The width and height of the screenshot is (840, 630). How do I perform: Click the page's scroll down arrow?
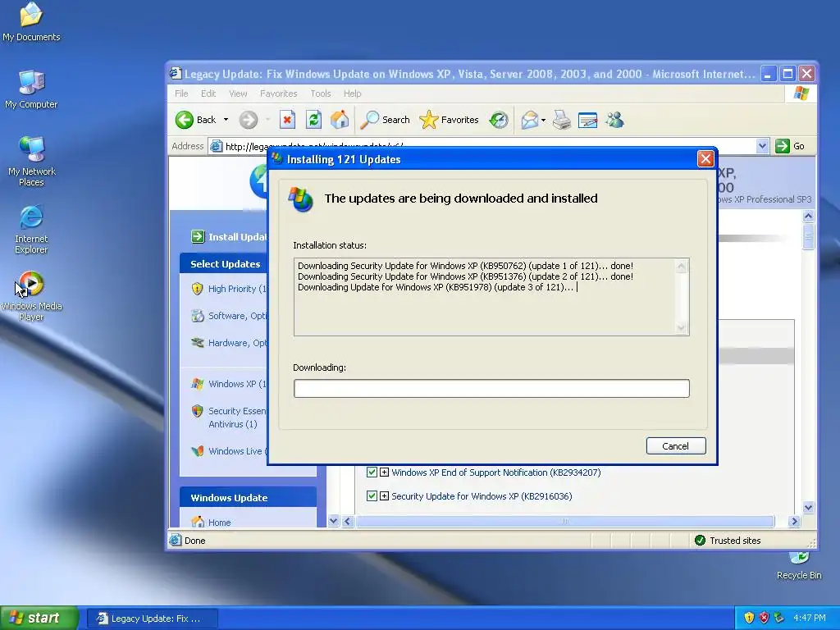pyautogui.click(x=808, y=507)
